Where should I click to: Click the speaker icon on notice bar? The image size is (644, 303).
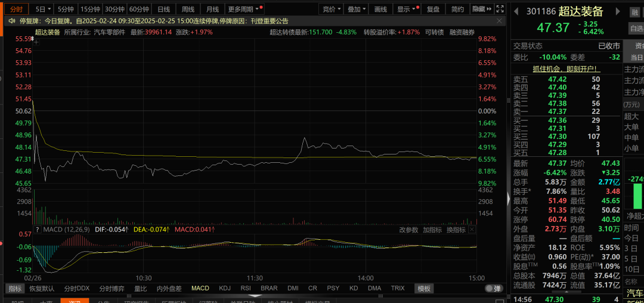click(12, 20)
